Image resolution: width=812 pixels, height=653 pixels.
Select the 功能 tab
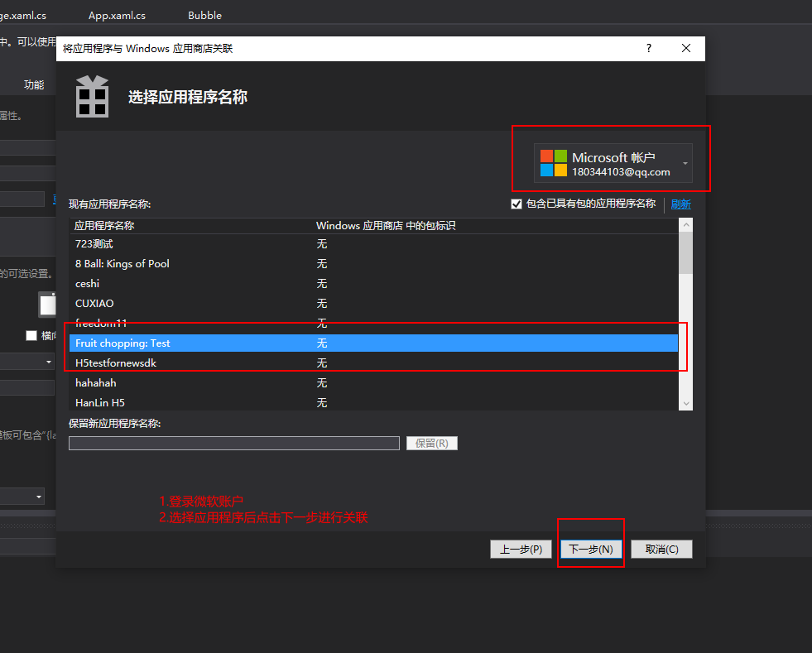tap(34, 84)
